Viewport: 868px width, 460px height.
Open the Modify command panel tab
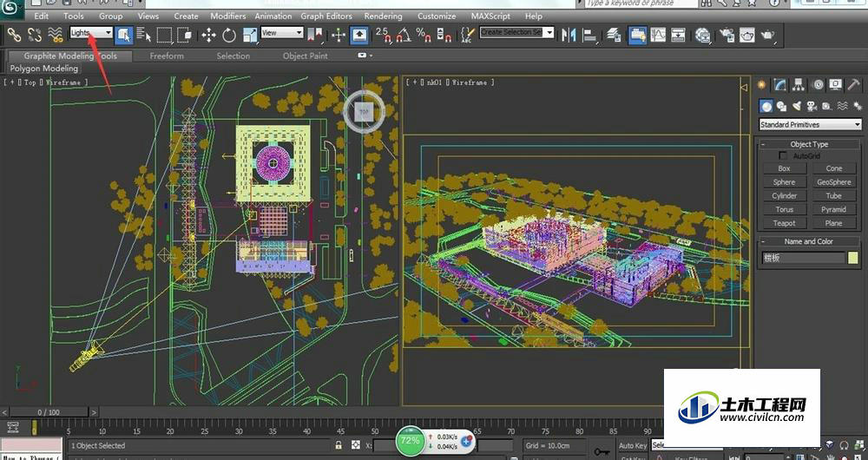pos(780,85)
